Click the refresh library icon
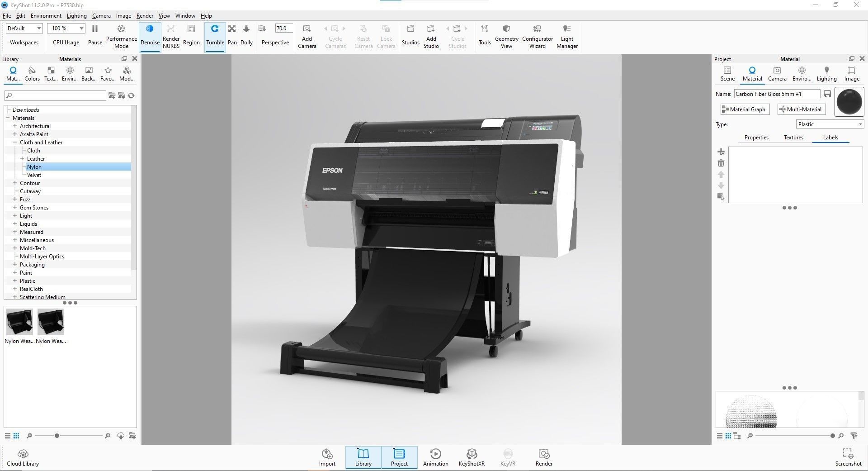Screen dimensions: 868x471 (x=131, y=95)
